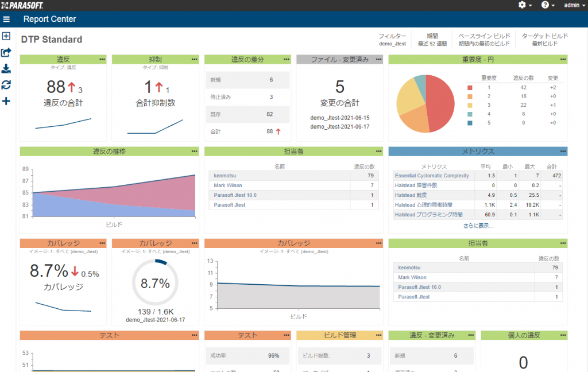The height and width of the screenshot is (372, 588).
Task: Click the add dashboard icon in sidebar
Action: [6, 36]
